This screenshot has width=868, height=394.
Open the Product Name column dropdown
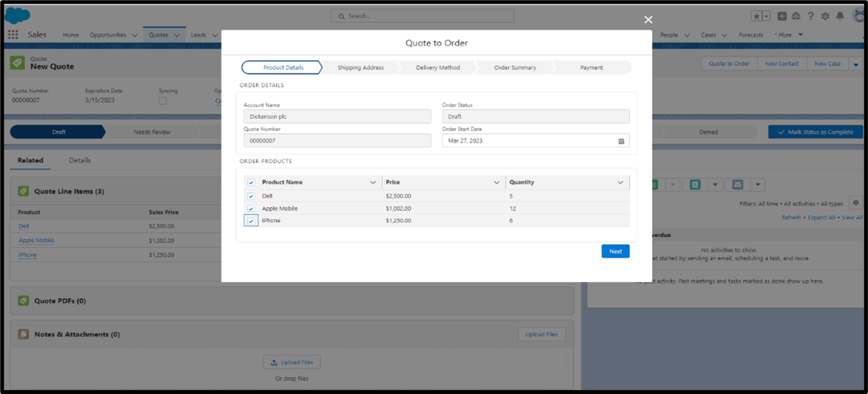pos(373,183)
